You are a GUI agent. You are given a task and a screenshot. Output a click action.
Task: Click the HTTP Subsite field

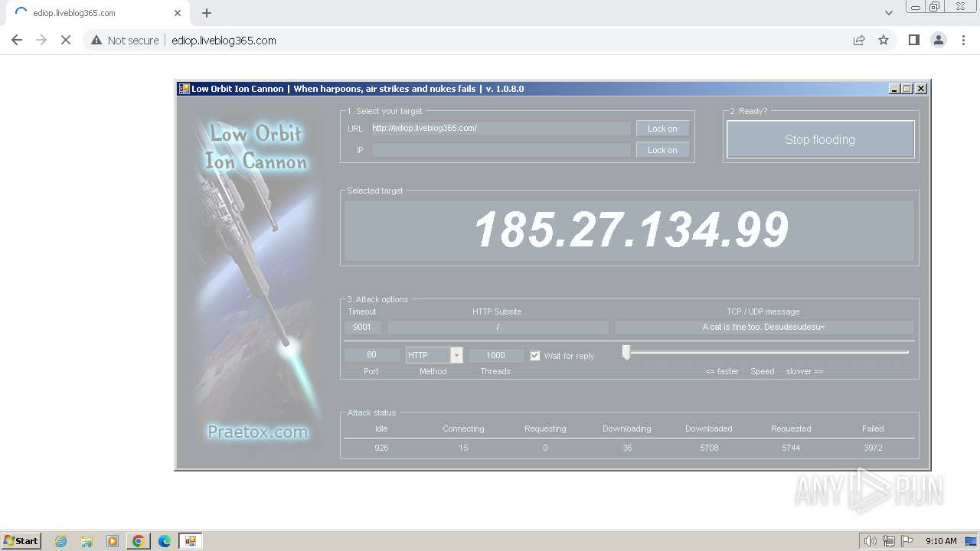click(x=498, y=328)
